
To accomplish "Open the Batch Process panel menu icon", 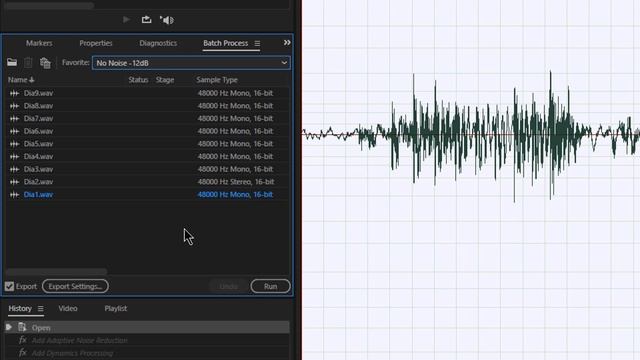I will point(257,43).
